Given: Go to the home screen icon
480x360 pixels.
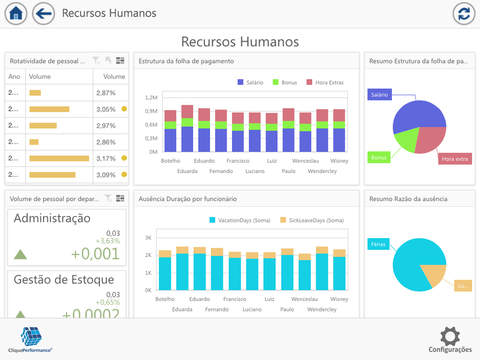Looking at the screenshot, I should pyautogui.click(x=16, y=14).
